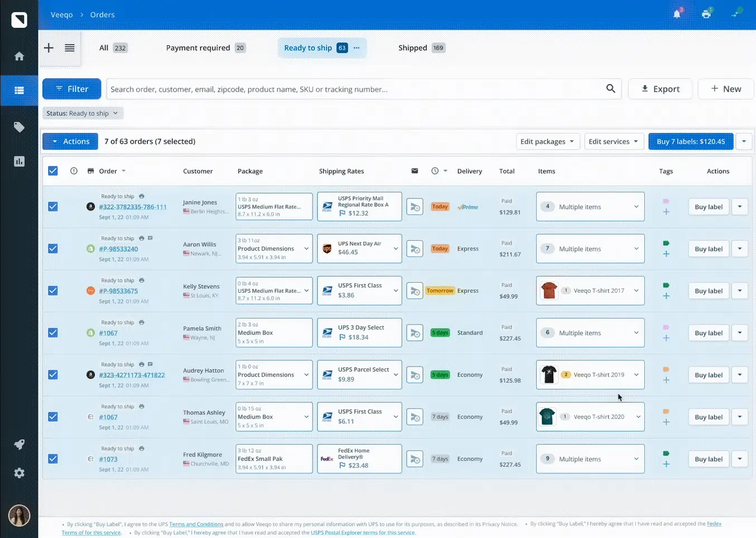Open USPS Parcel Select rate dropdown
Image resolution: width=756 pixels, height=538 pixels.
click(360, 375)
